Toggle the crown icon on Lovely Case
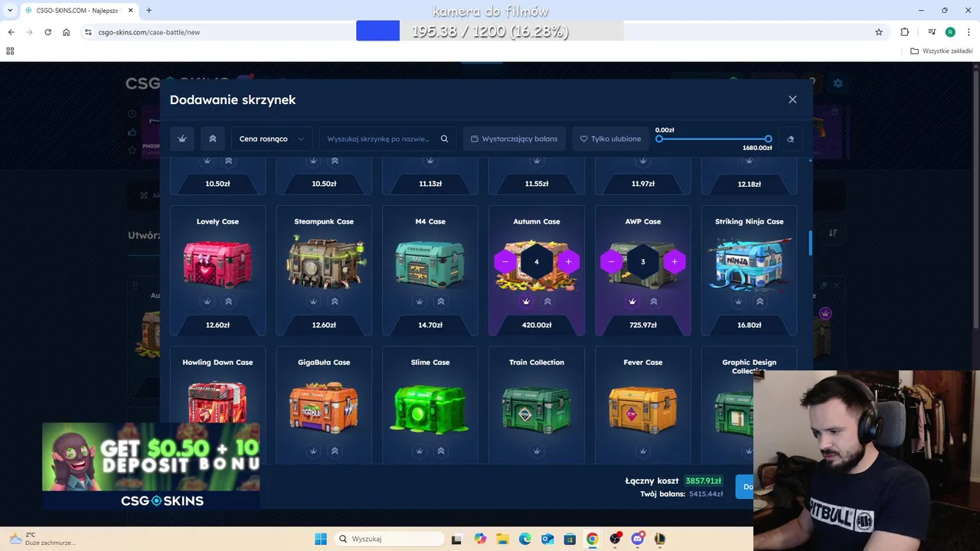 pos(207,302)
